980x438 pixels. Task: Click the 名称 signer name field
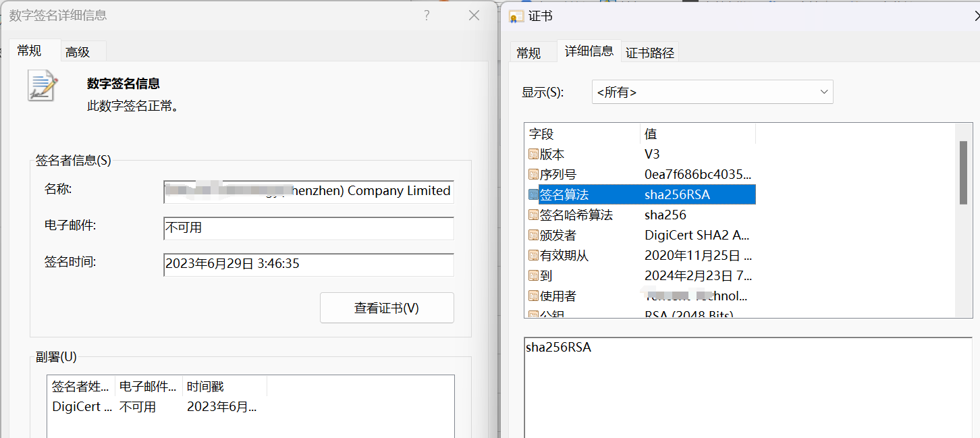[308, 191]
